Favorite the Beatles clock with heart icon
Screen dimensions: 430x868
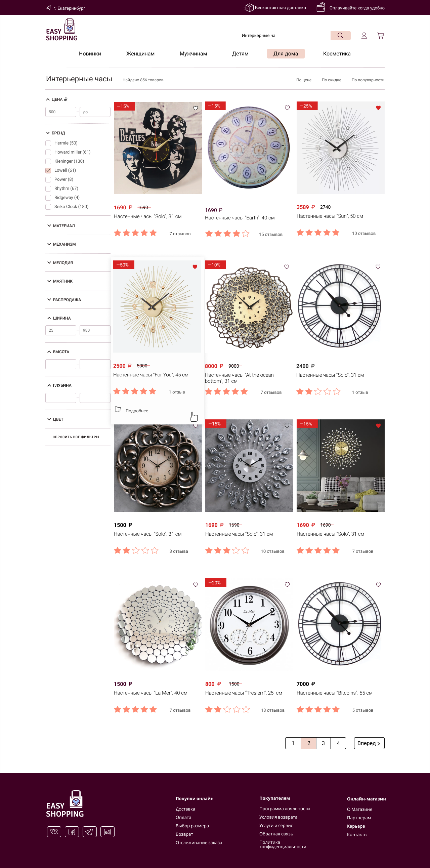point(196,108)
